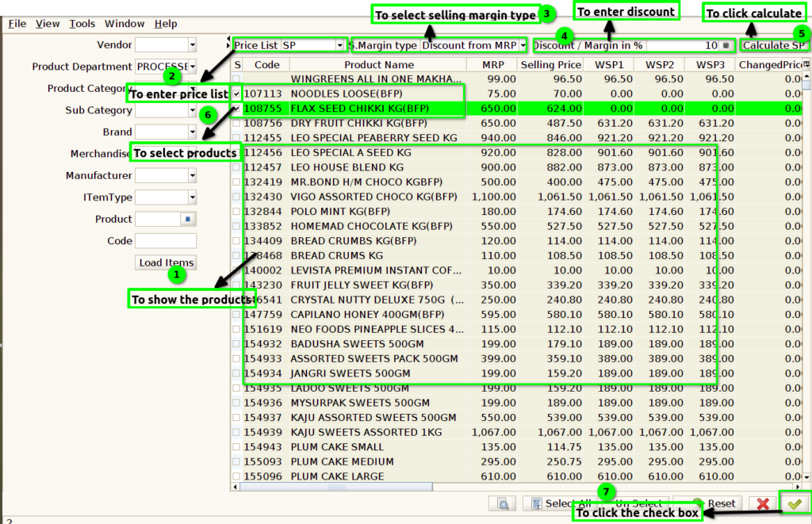Click the table scroll-right arrow
Viewport: 812px width, 524px height.
(798, 487)
